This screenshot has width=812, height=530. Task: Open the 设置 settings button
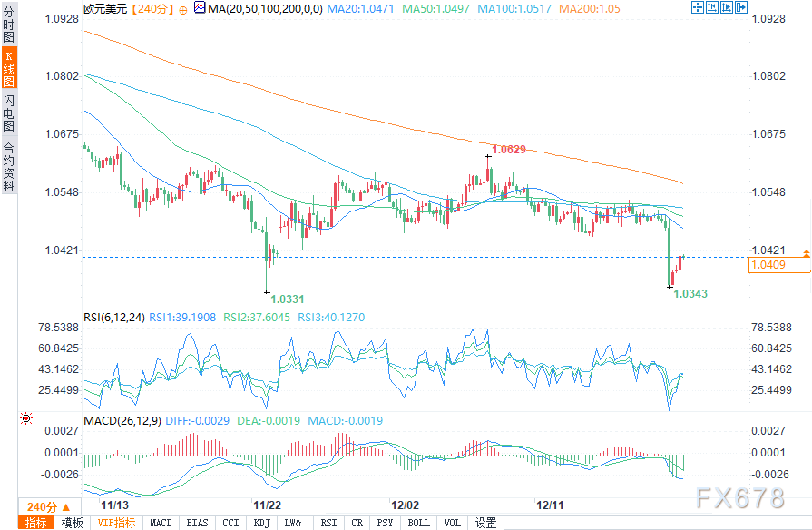coord(485,523)
